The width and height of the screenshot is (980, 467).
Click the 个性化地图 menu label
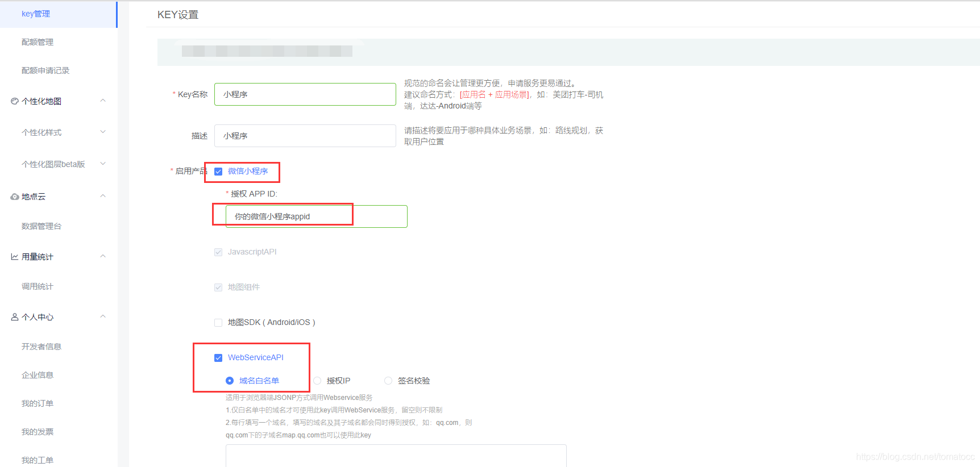[41, 101]
